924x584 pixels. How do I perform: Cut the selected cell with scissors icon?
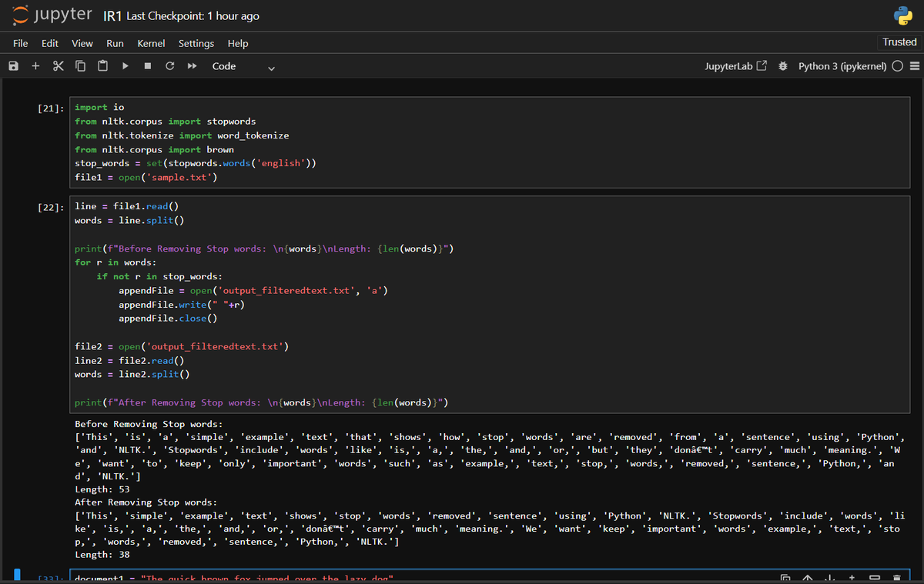tap(58, 66)
